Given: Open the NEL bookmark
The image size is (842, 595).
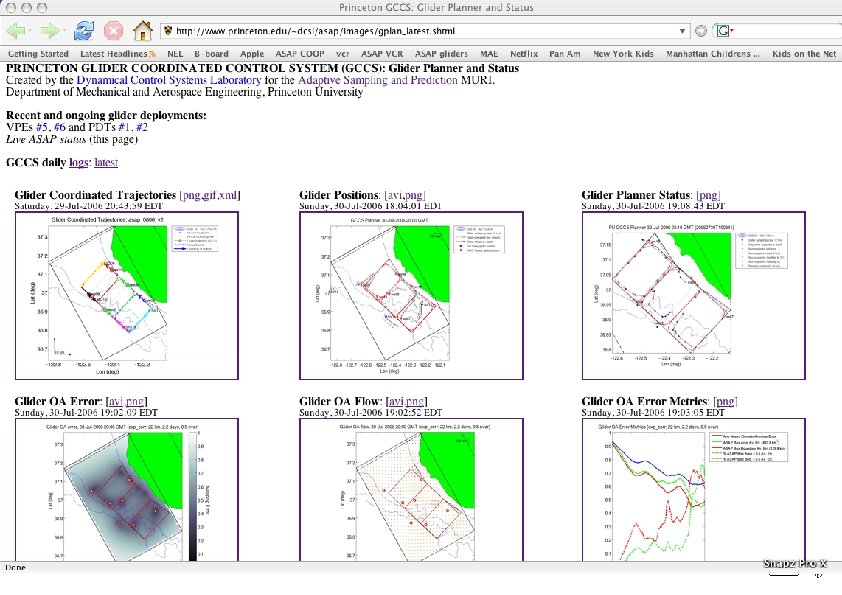Looking at the screenshot, I should point(175,54).
